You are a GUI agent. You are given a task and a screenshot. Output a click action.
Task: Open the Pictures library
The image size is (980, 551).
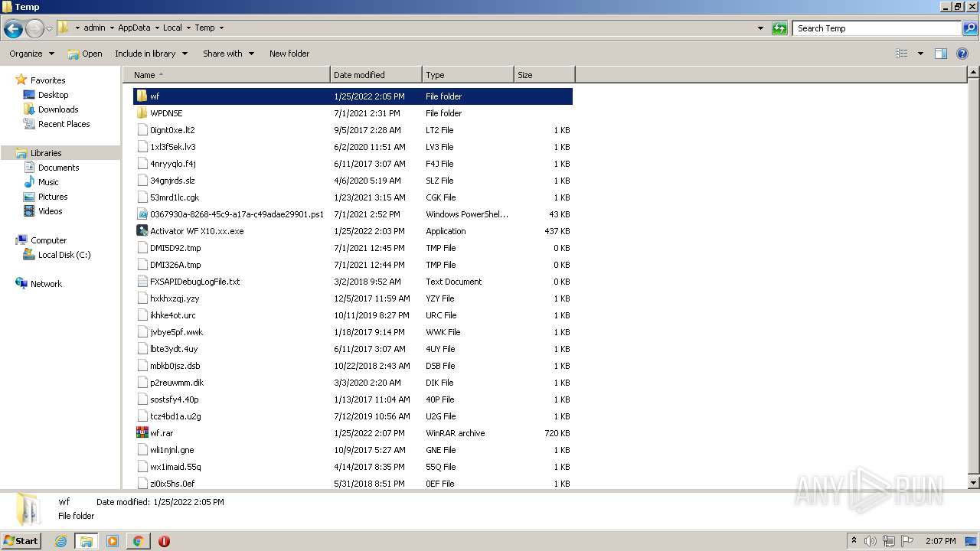(x=53, y=197)
